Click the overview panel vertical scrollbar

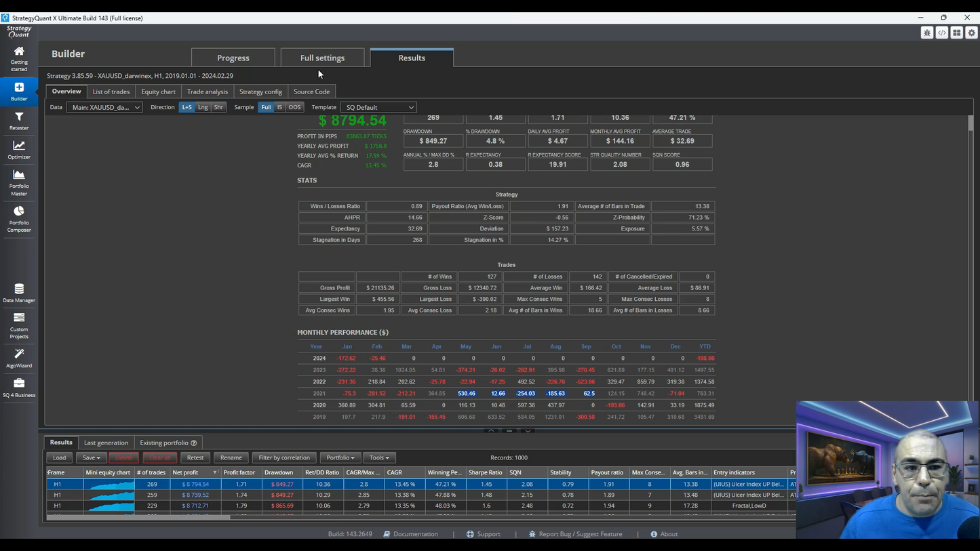pos(971,123)
